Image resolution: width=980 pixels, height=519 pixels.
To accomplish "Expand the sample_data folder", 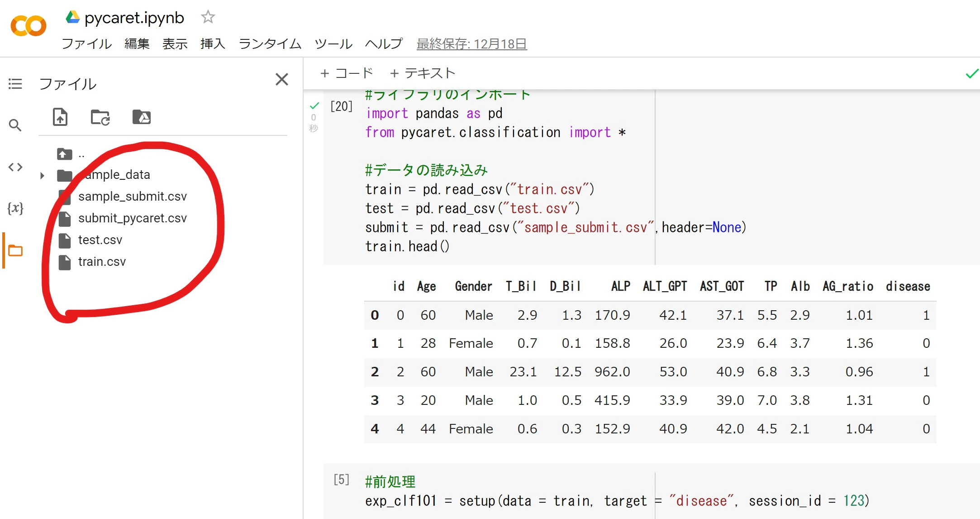I will coord(42,175).
